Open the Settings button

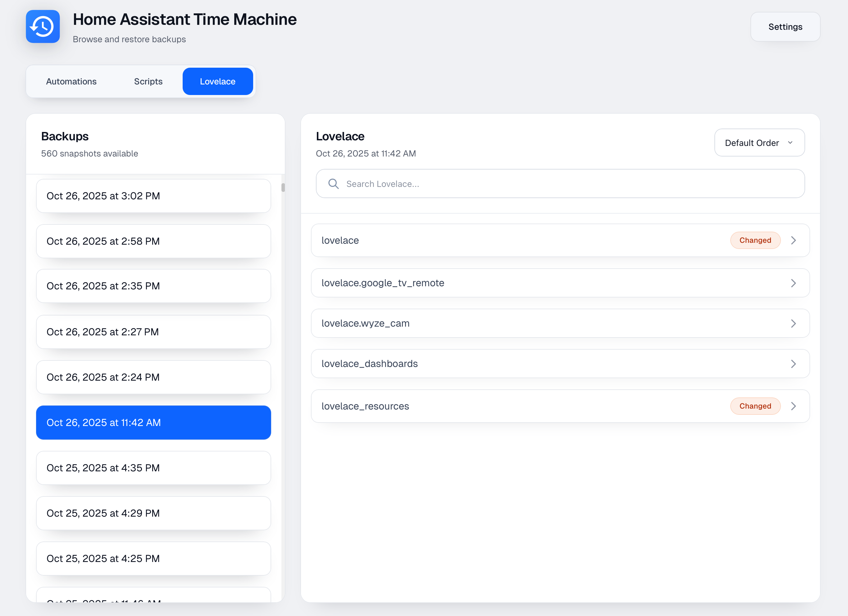pyautogui.click(x=785, y=27)
